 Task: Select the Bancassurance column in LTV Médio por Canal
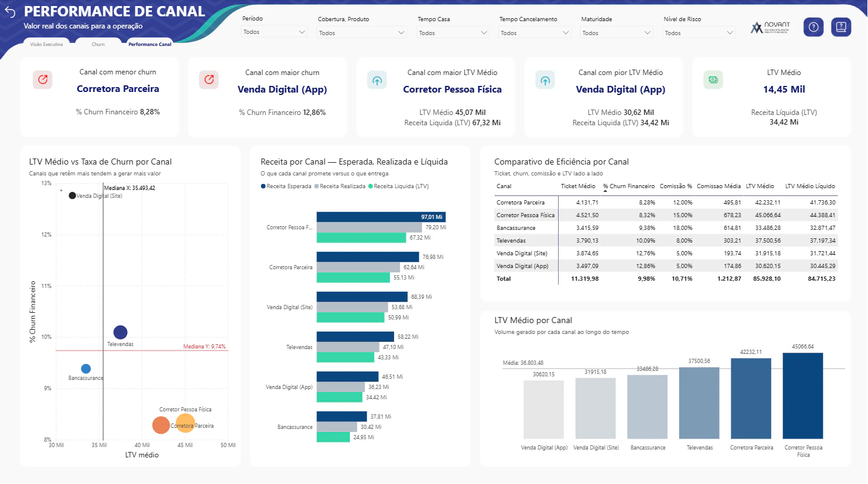pos(648,407)
